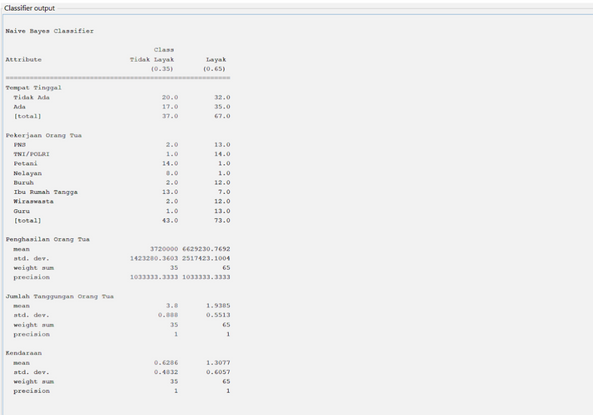Screen dimensions: 593x415
Task: Select the Naive Bayes Classifier heading text
Action: point(50,31)
